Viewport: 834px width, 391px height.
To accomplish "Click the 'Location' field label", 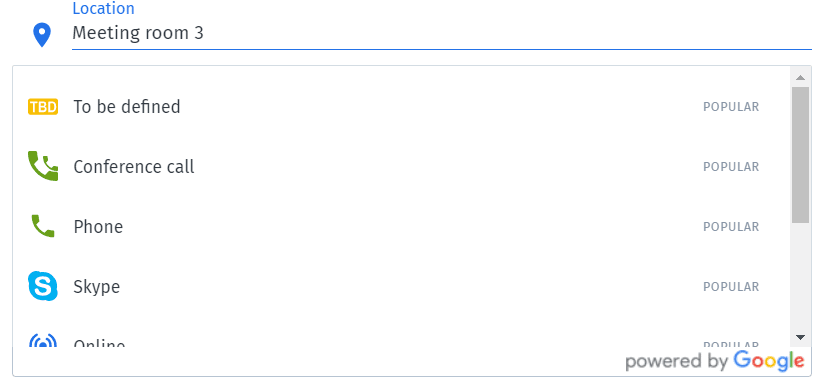I will [x=103, y=9].
